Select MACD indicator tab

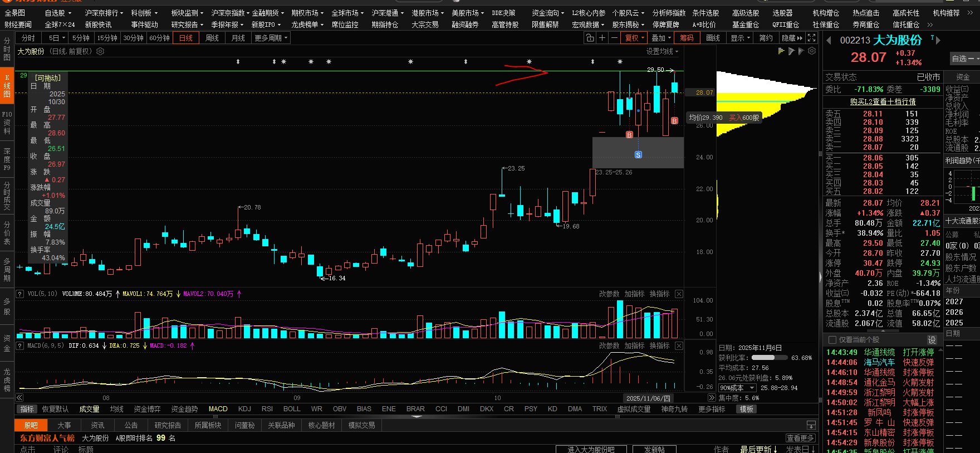tap(218, 409)
